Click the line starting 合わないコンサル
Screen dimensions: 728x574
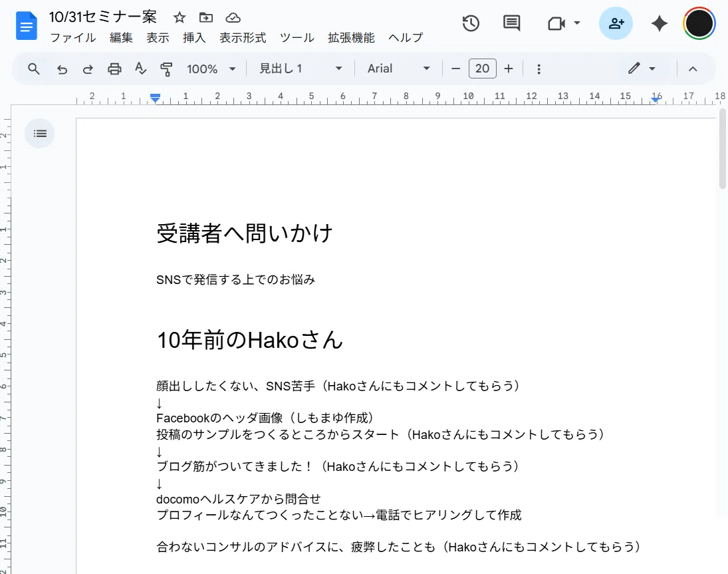398,547
